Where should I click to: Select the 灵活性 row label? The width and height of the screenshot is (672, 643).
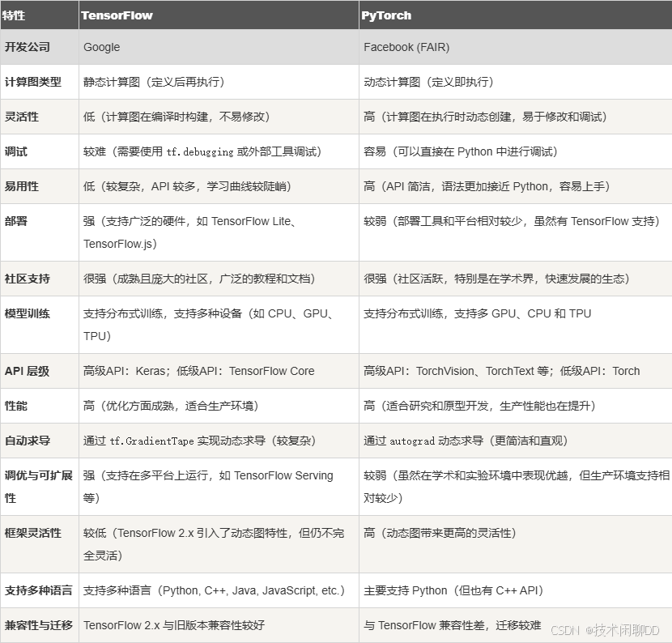coord(40,117)
